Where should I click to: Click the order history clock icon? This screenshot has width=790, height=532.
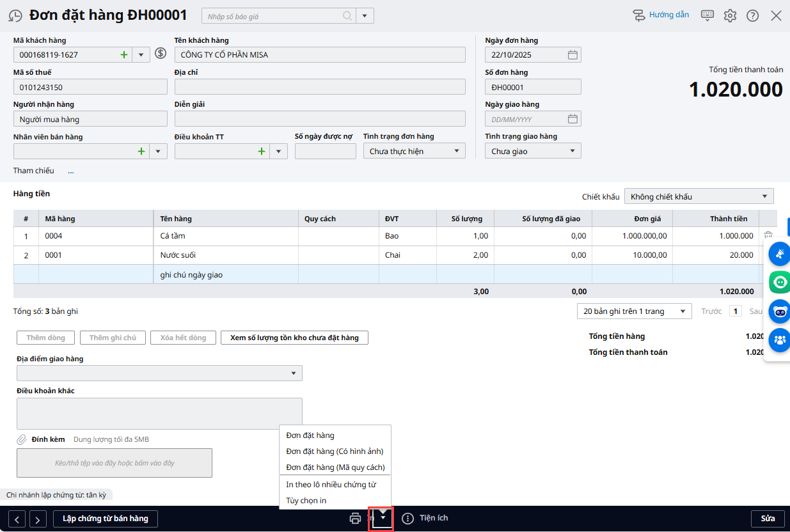(x=15, y=16)
